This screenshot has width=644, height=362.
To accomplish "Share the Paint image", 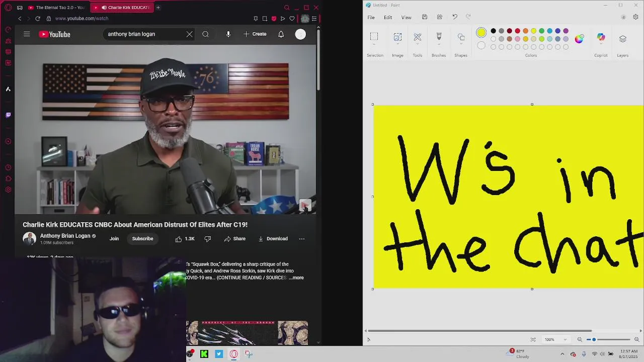I will coord(440,17).
